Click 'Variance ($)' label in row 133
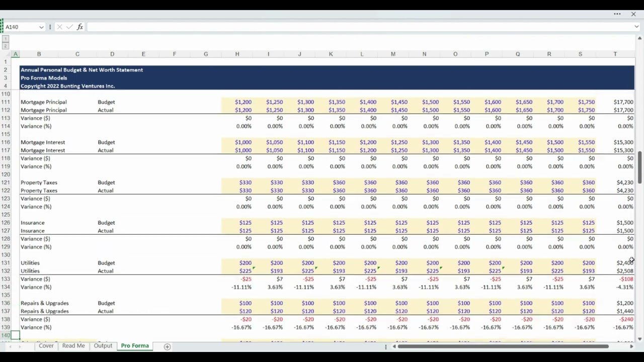Viewport: 644px width, 362px height. tap(35, 279)
